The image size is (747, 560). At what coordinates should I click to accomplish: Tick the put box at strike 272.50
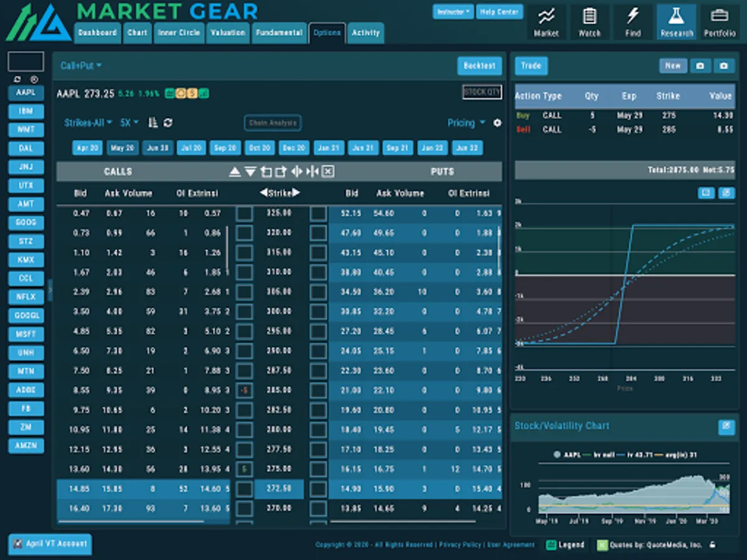[x=318, y=489]
